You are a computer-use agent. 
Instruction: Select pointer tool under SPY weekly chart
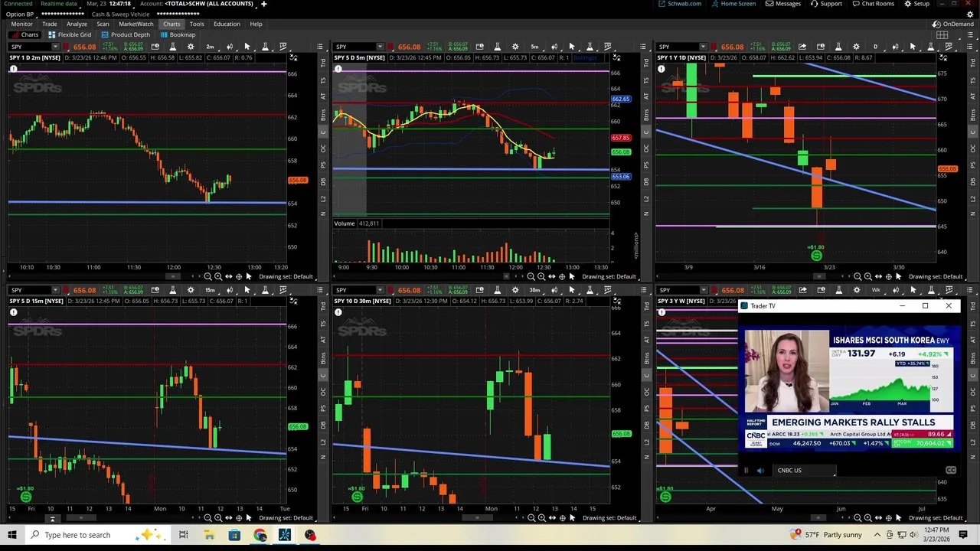[898, 518]
